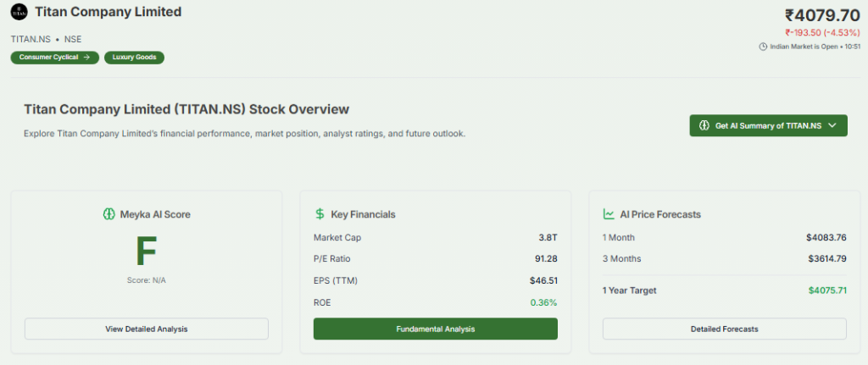Screen dimensions: 868x365
Task: Click the chart icon beside AI Price Forecasts
Action: tap(609, 214)
